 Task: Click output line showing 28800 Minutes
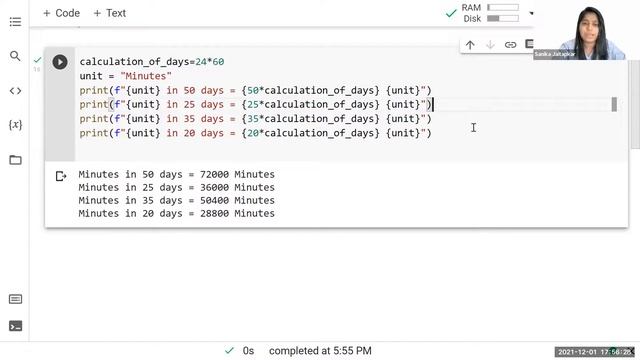[x=177, y=213]
